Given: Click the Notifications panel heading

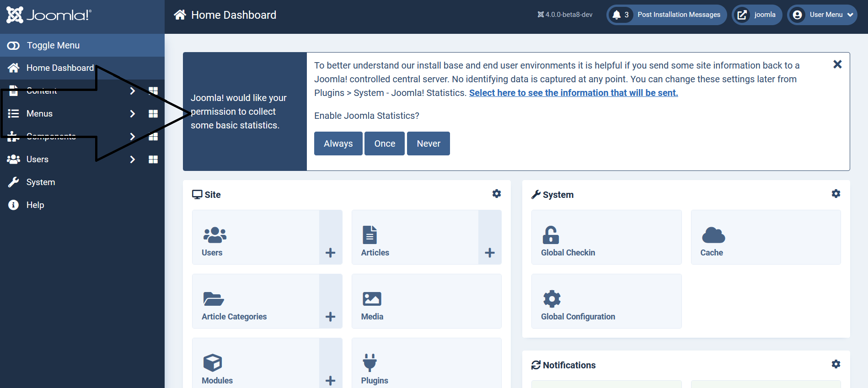Looking at the screenshot, I should (x=563, y=365).
